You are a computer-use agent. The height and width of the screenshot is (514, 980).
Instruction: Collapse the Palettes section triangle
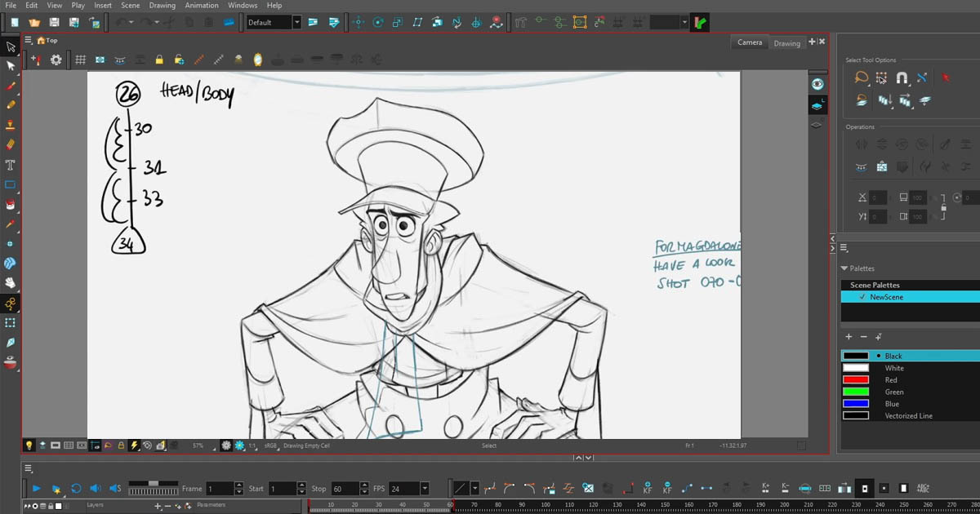(x=844, y=268)
